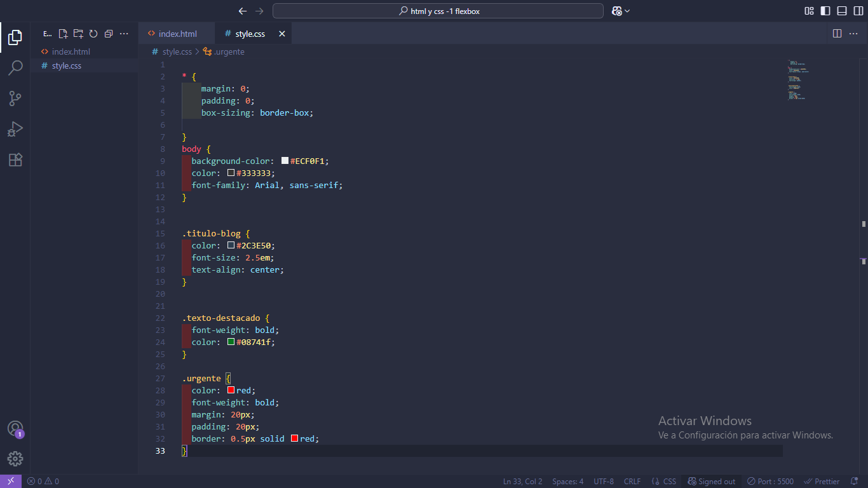Click Ln 33, Col 2 status item

tap(523, 481)
